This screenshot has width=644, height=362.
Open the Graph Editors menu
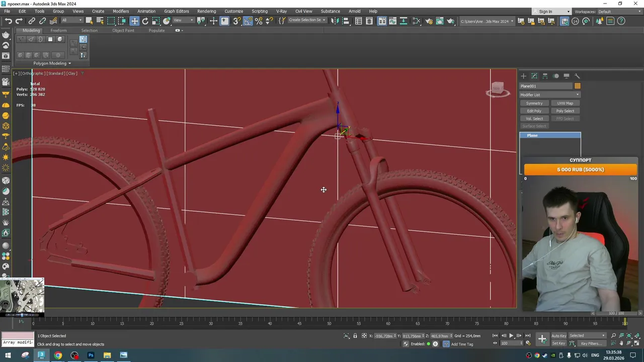176,11
